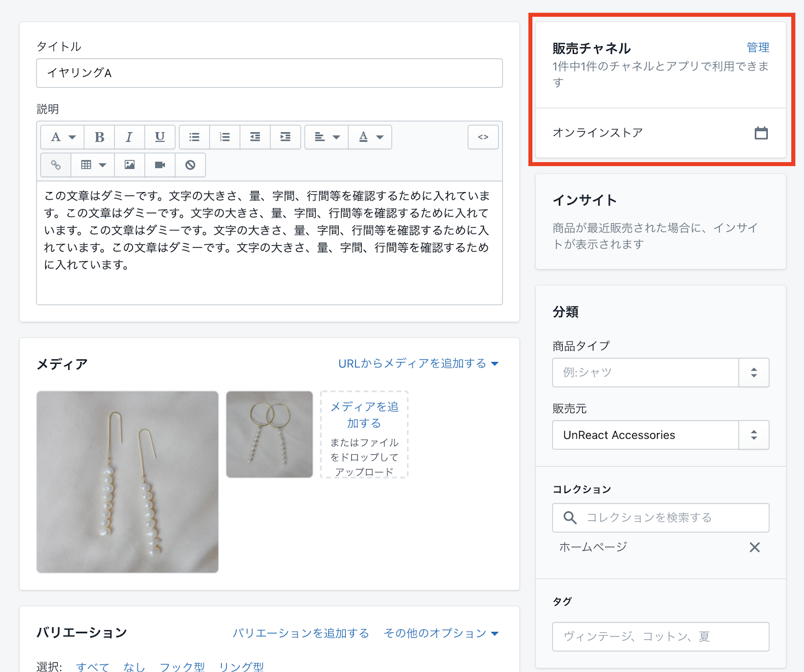Click 管理 link for sales channels
Image resolution: width=804 pixels, height=672 pixels.
coord(757,48)
